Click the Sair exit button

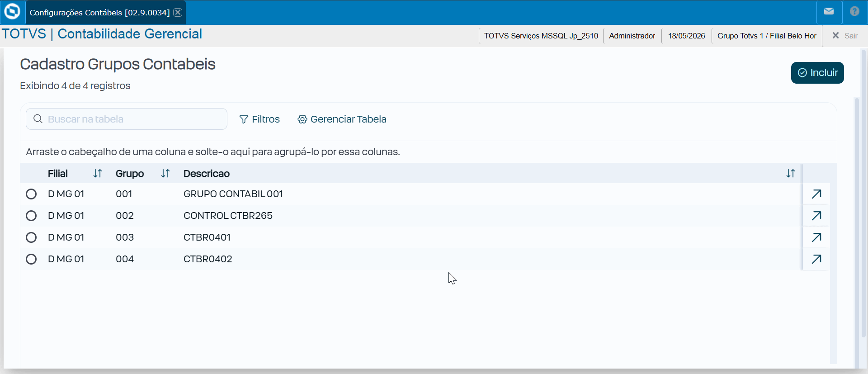pyautogui.click(x=844, y=36)
